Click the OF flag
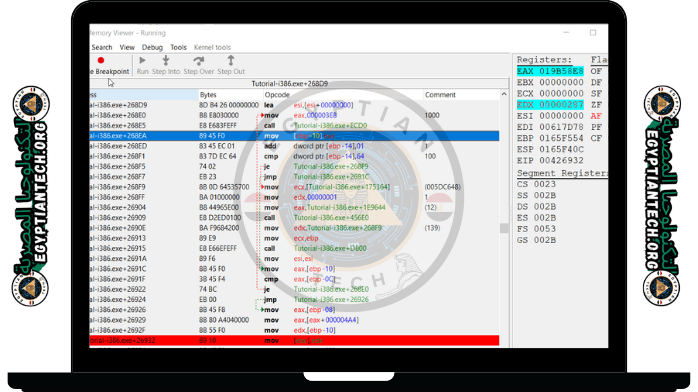698x392 pixels. (596, 71)
